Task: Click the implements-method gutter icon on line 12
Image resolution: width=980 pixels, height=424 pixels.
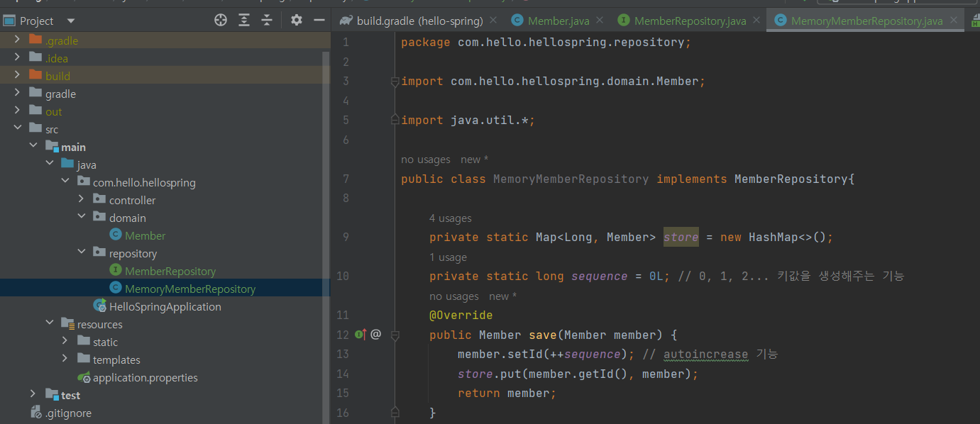Action: (360, 335)
